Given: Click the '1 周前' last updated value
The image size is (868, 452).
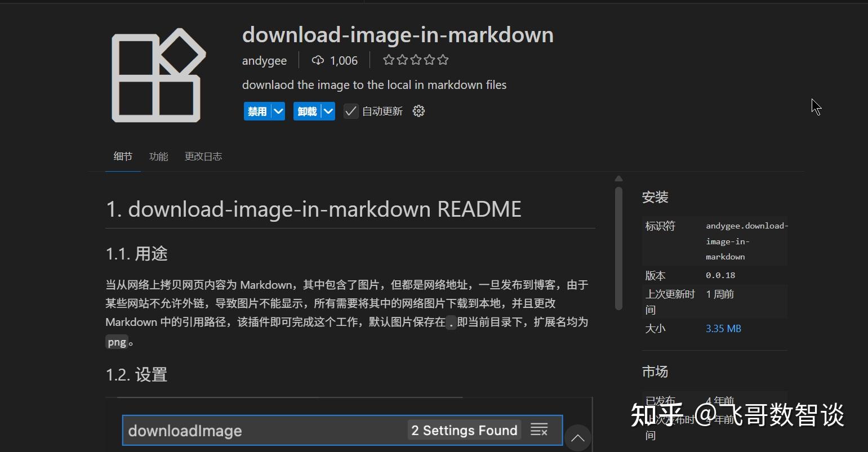Looking at the screenshot, I should (720, 294).
